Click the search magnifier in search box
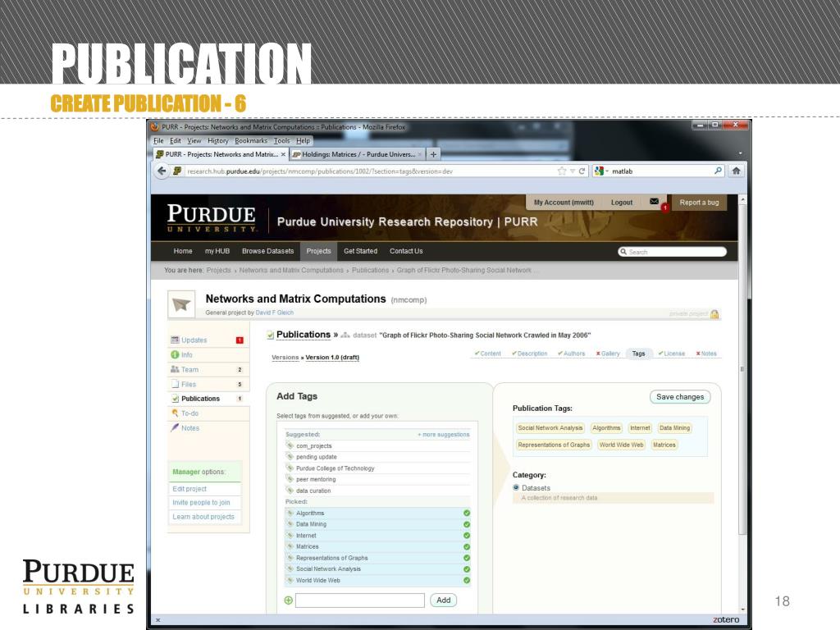 pyautogui.click(x=718, y=171)
